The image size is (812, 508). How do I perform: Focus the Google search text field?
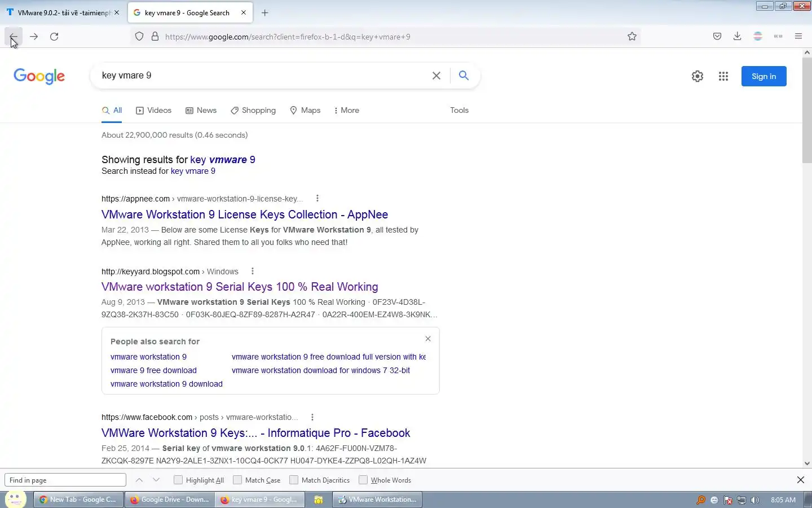click(262, 76)
